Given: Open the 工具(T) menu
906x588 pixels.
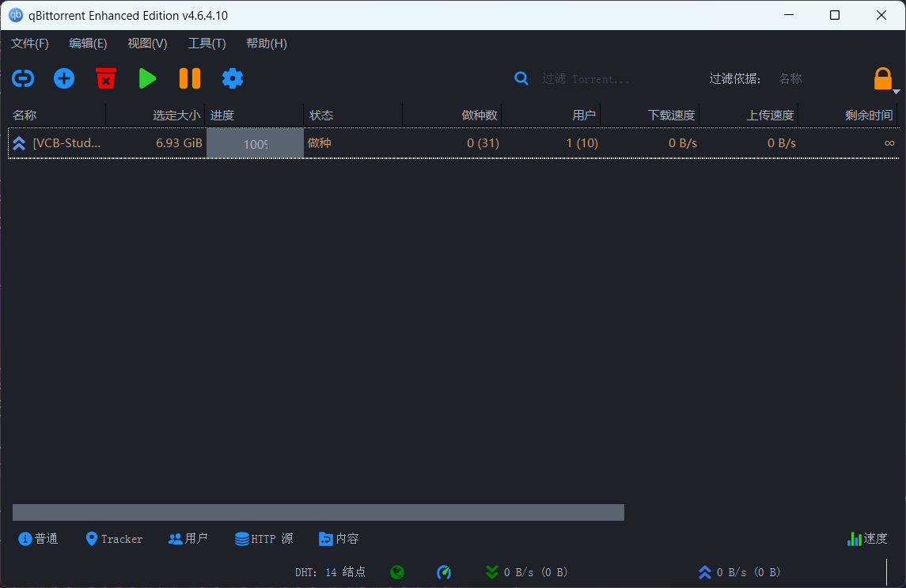Looking at the screenshot, I should 207,44.
